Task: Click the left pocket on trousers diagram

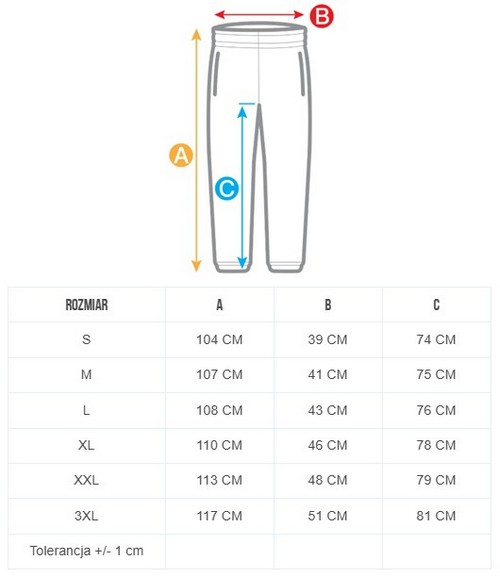Action: (x=216, y=74)
